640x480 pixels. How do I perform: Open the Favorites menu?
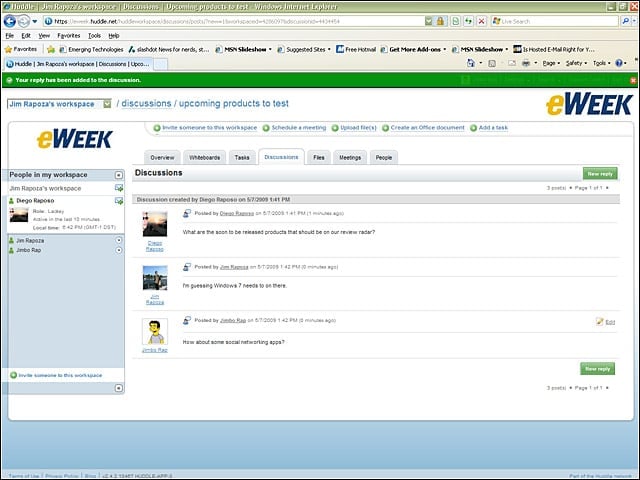pyautogui.click(x=69, y=36)
